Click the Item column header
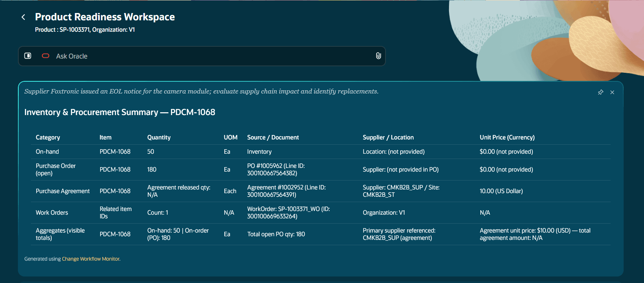Screen dimensions: 644x283 [x=105, y=137]
